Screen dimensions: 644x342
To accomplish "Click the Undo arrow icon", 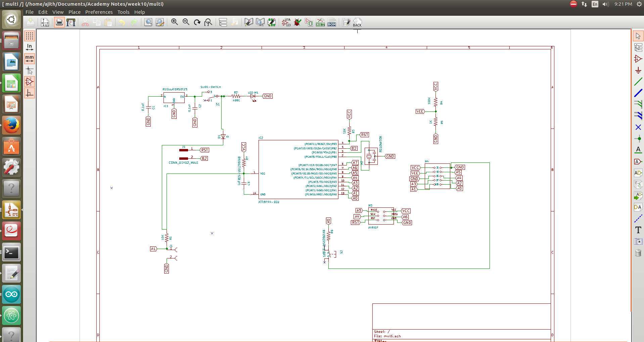I will [122, 22].
